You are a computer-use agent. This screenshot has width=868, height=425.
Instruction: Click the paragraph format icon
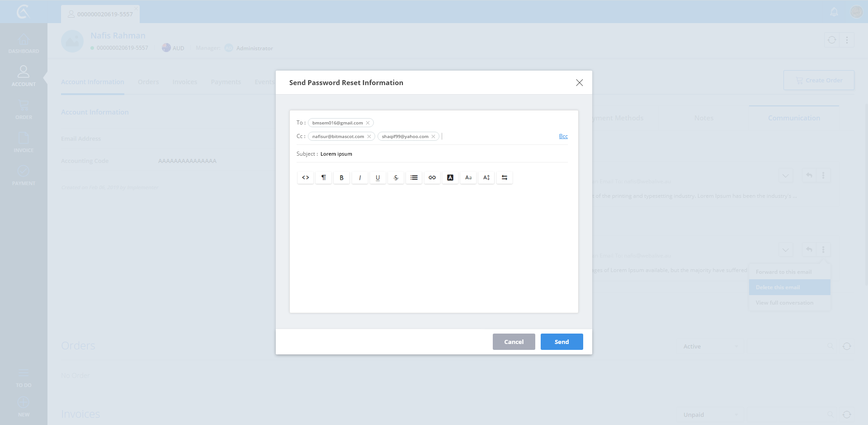point(324,177)
